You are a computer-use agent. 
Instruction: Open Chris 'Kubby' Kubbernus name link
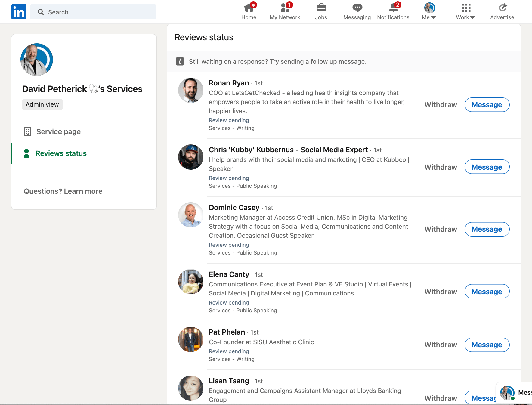[288, 150]
